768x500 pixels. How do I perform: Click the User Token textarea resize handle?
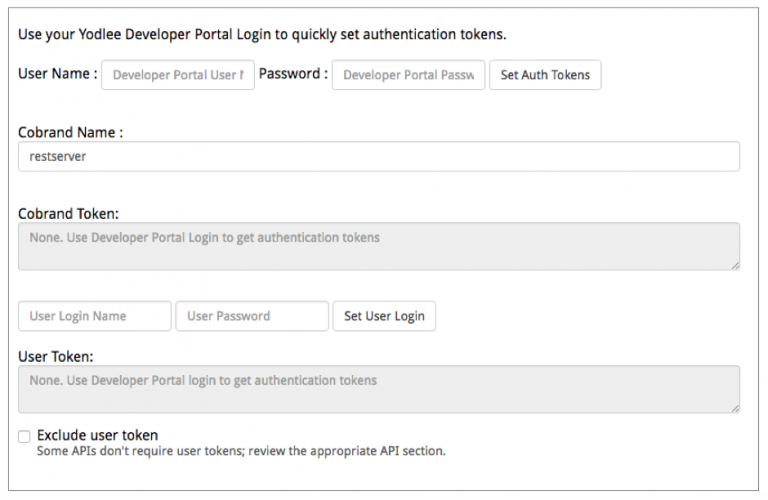pos(735,408)
